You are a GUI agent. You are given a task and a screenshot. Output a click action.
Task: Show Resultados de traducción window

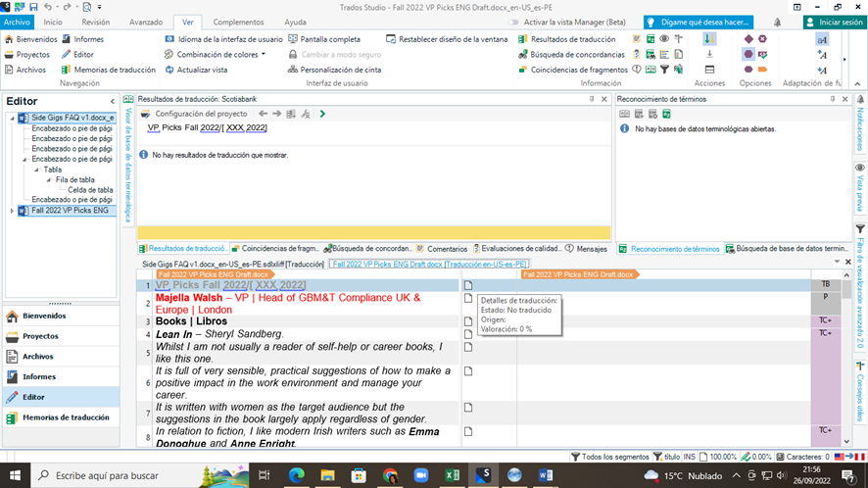tap(567, 39)
